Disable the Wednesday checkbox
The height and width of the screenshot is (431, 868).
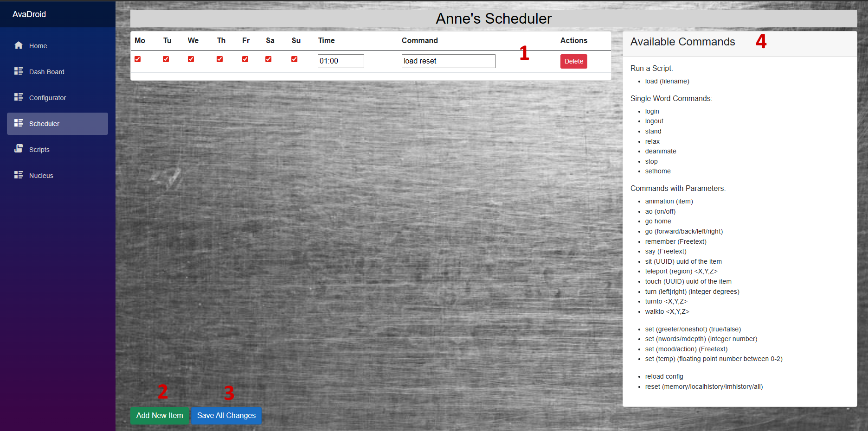point(191,59)
